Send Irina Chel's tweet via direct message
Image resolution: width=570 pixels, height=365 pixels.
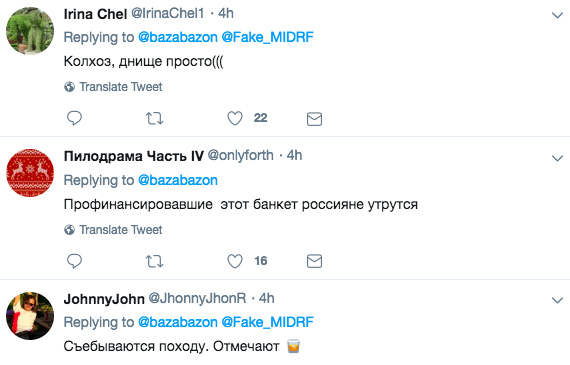coord(314,119)
